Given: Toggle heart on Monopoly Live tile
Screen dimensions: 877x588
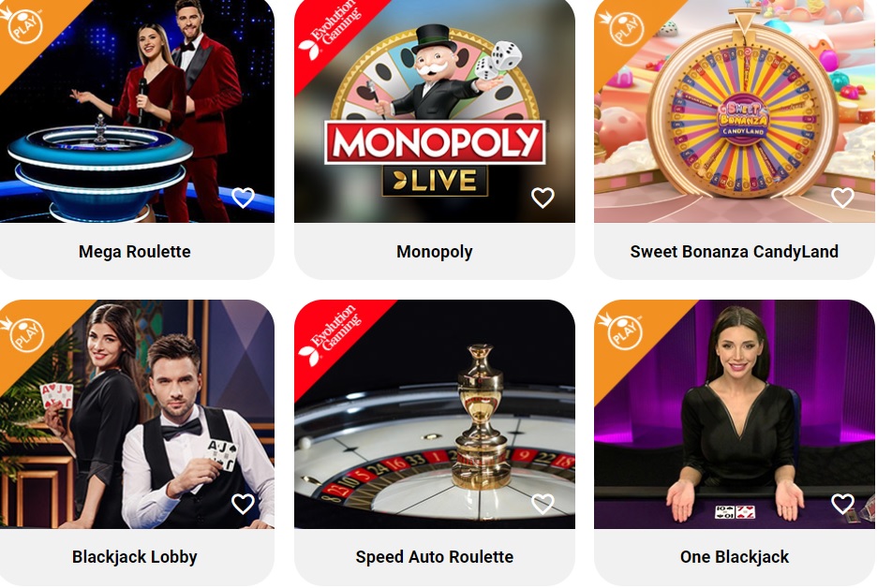Looking at the screenshot, I should tap(543, 198).
